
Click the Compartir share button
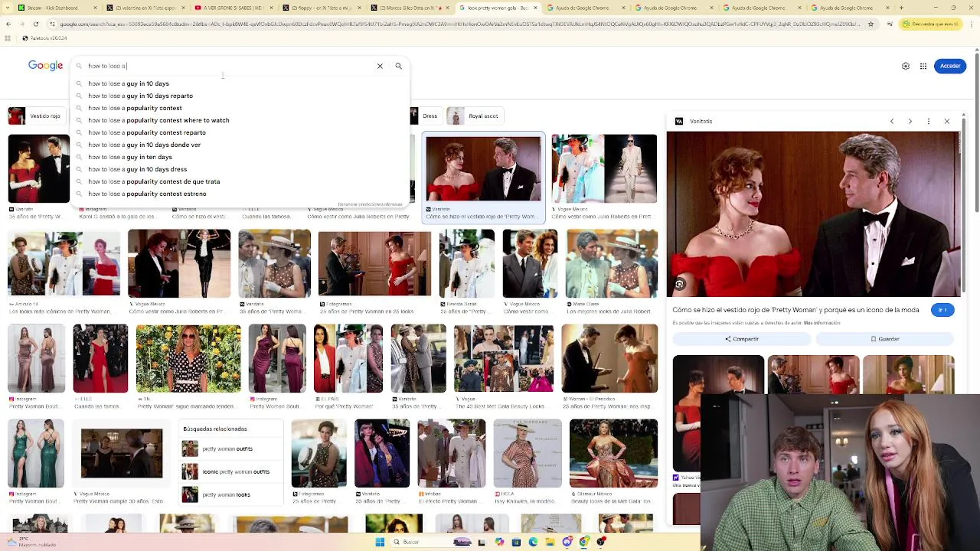coord(742,339)
